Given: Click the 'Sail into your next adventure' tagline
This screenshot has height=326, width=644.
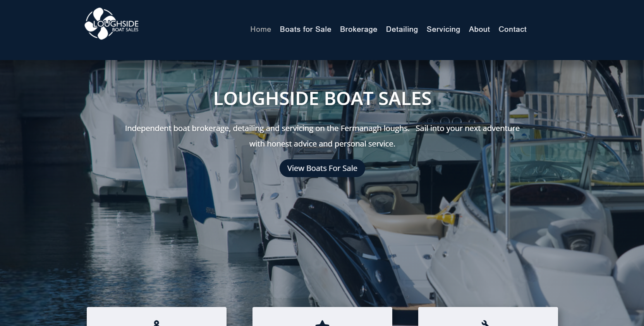Looking at the screenshot, I should click(467, 128).
